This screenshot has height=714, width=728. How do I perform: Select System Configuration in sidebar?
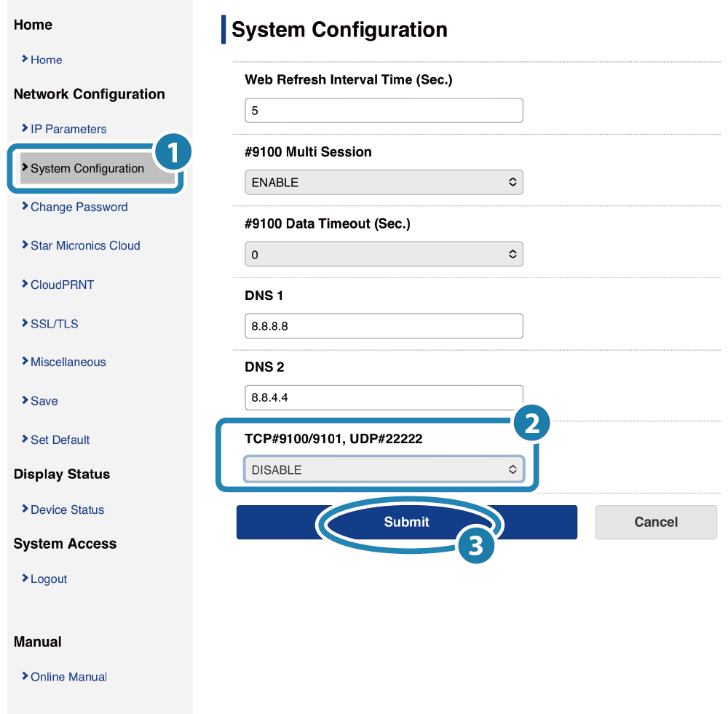(87, 169)
